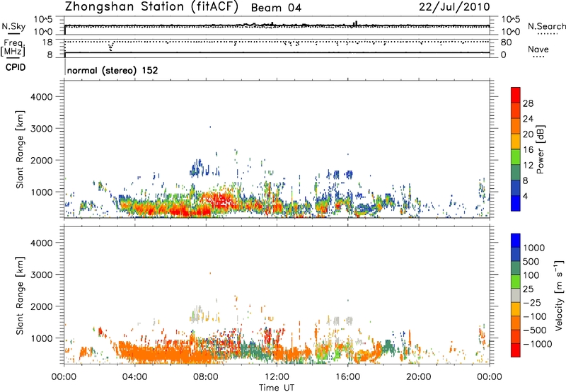
Task: Click velocity colorbar value '1000'
Action: click(534, 248)
